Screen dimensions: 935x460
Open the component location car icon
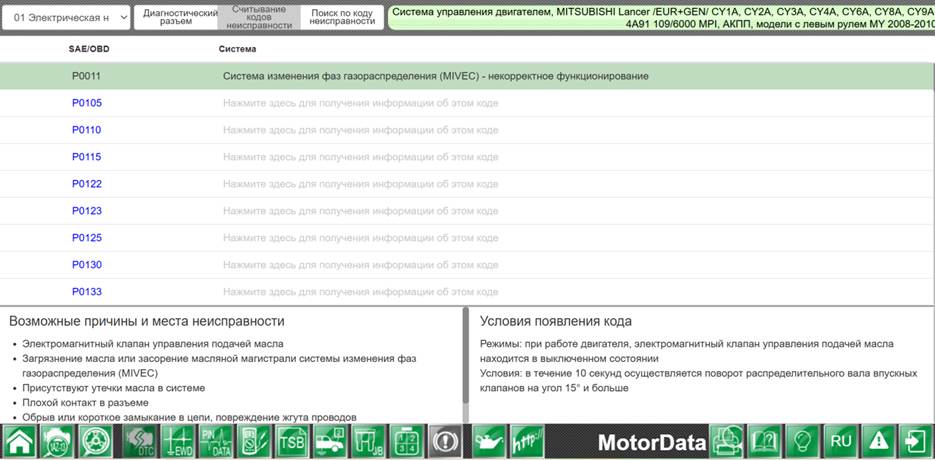coord(330,442)
